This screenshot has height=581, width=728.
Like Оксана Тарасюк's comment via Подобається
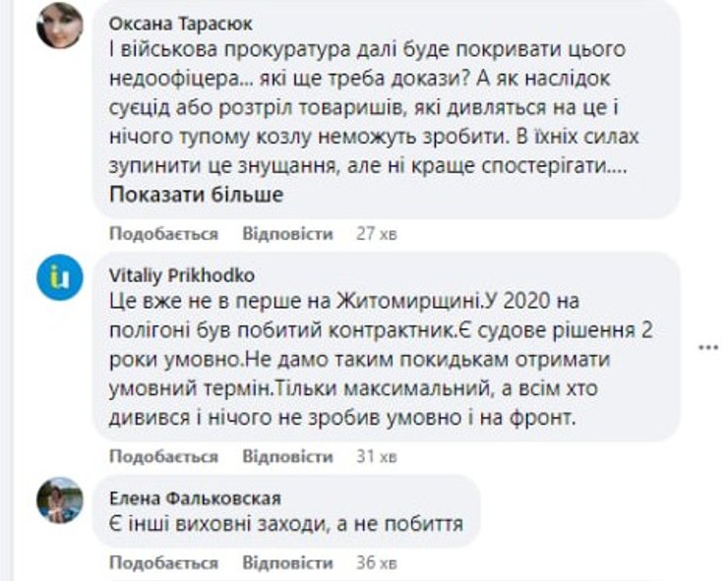163,234
